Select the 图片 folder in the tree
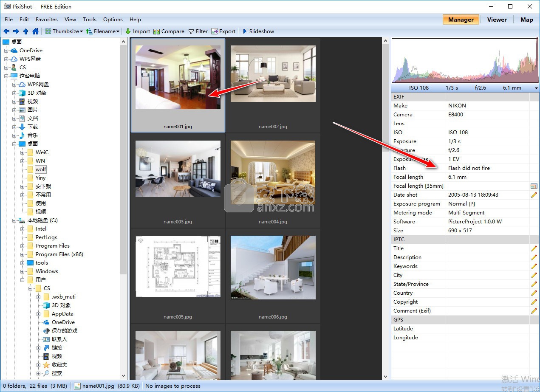Viewport: 540px width, 392px height. [x=33, y=110]
